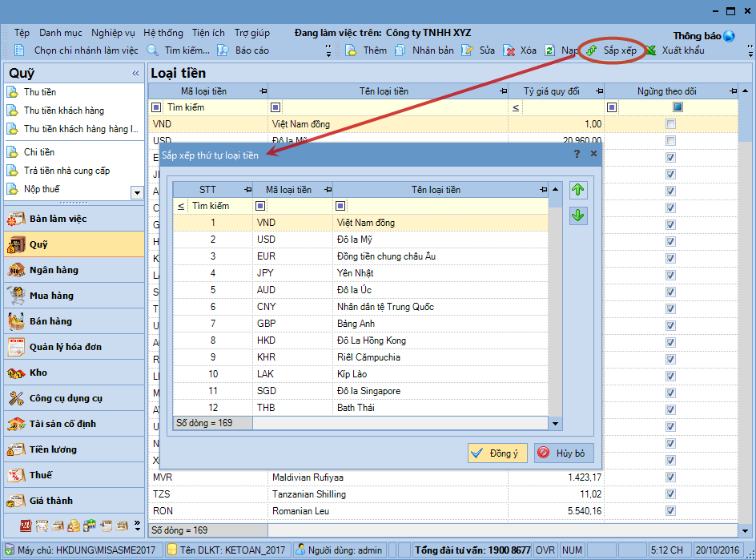The image size is (756, 560).
Task: Click the Báo cáo report icon
Action: pyautogui.click(x=223, y=50)
